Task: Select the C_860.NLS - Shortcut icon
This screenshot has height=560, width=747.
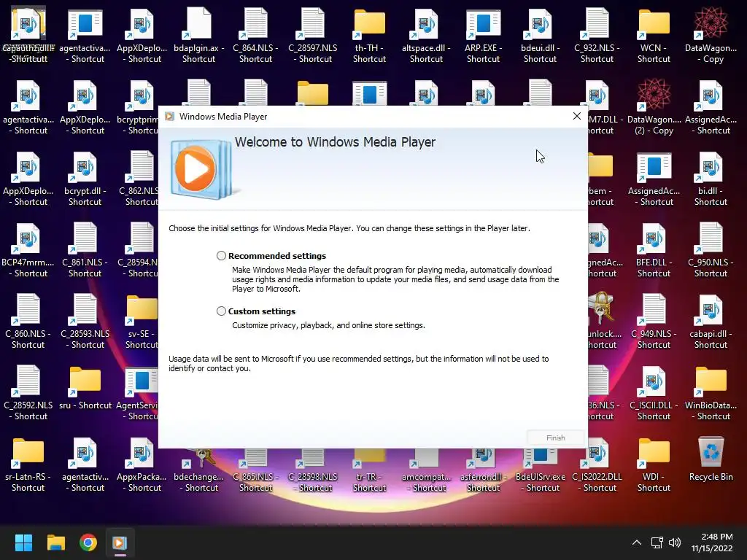Action: tap(28, 322)
